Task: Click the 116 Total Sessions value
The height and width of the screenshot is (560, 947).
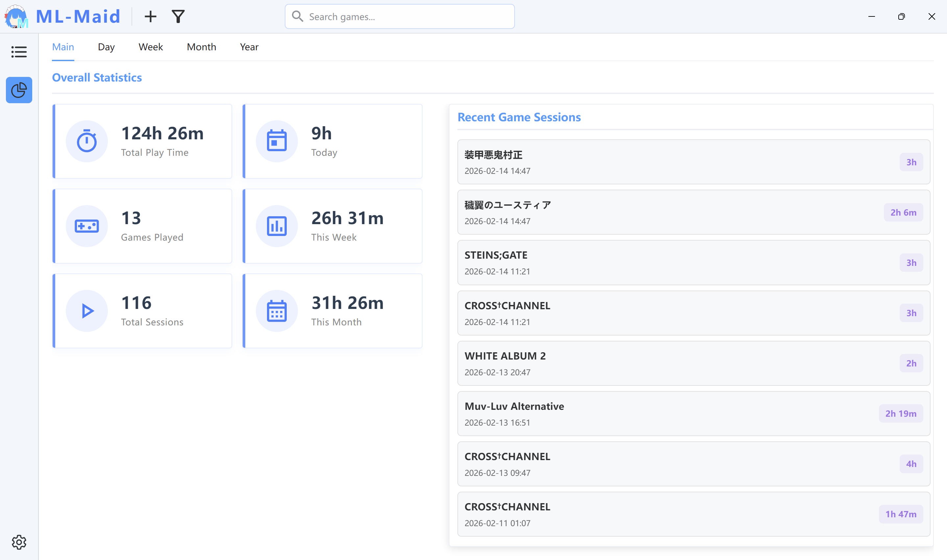Action: coord(136,303)
